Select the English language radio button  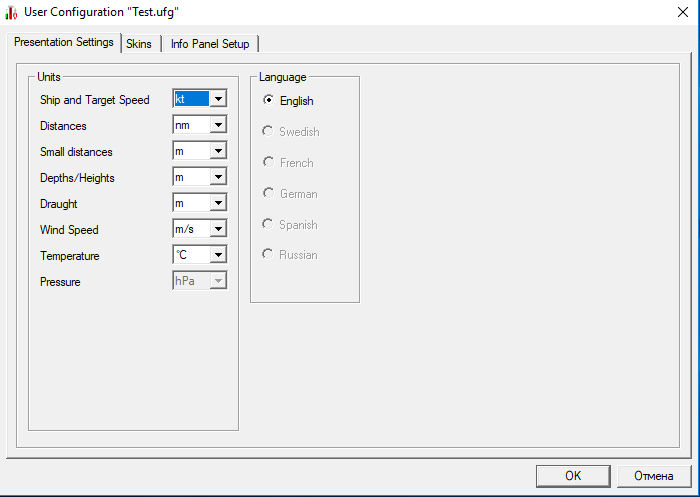coord(268,100)
